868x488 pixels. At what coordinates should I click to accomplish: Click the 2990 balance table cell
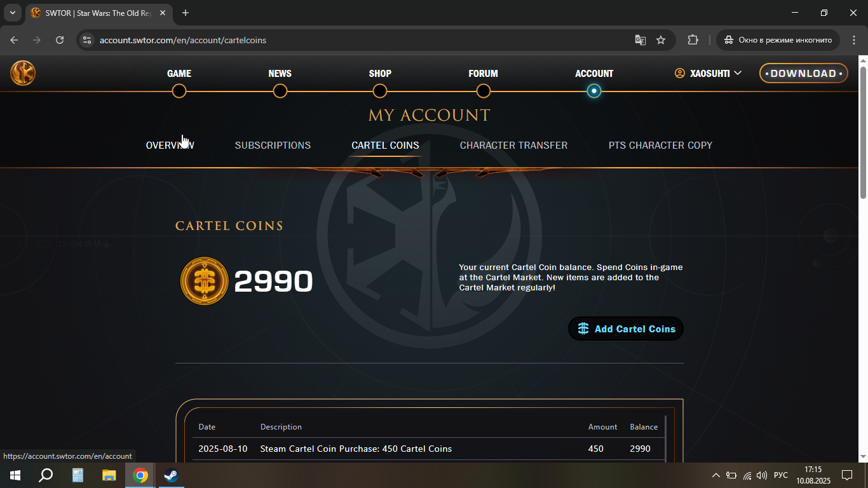coord(640,449)
